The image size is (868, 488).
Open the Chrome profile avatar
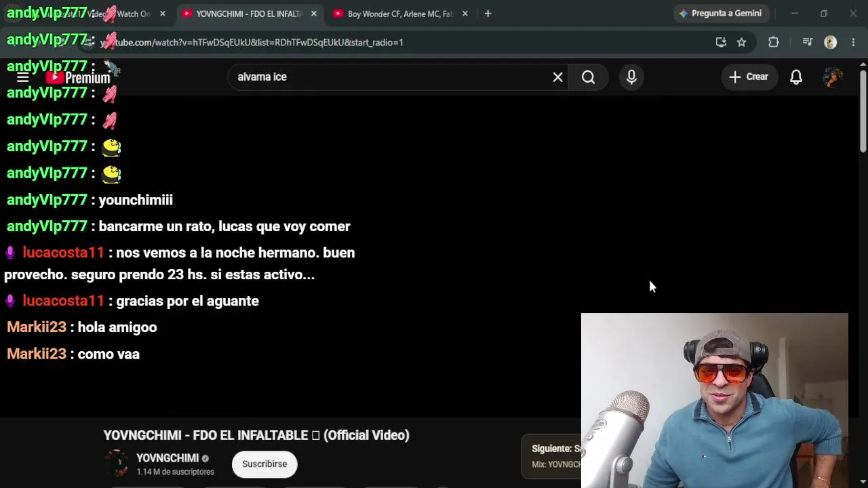click(830, 42)
